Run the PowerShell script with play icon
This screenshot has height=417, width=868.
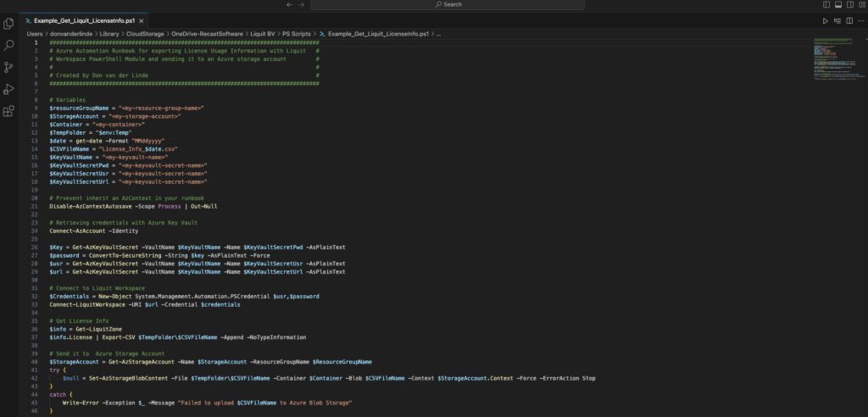[825, 20]
